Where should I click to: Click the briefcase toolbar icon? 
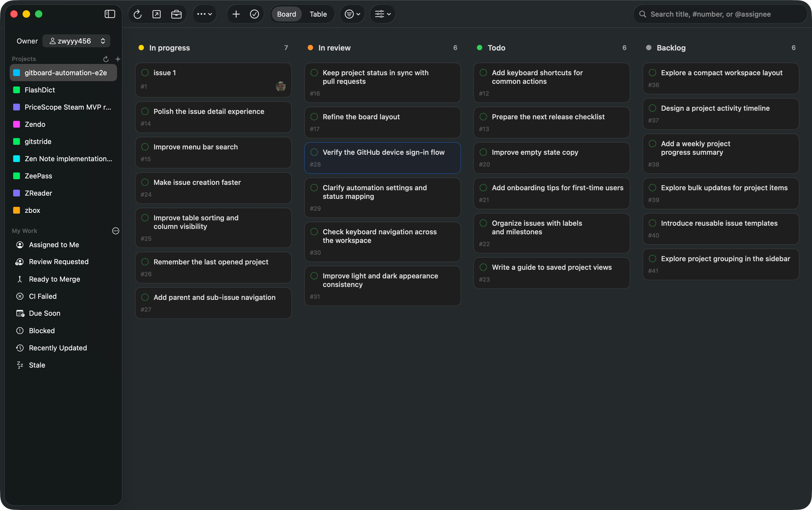(x=176, y=14)
